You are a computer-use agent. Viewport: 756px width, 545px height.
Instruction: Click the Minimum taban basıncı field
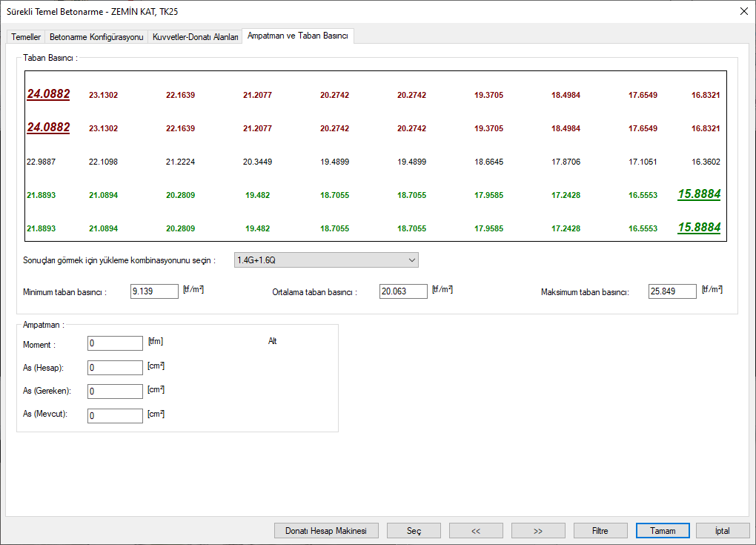click(154, 292)
